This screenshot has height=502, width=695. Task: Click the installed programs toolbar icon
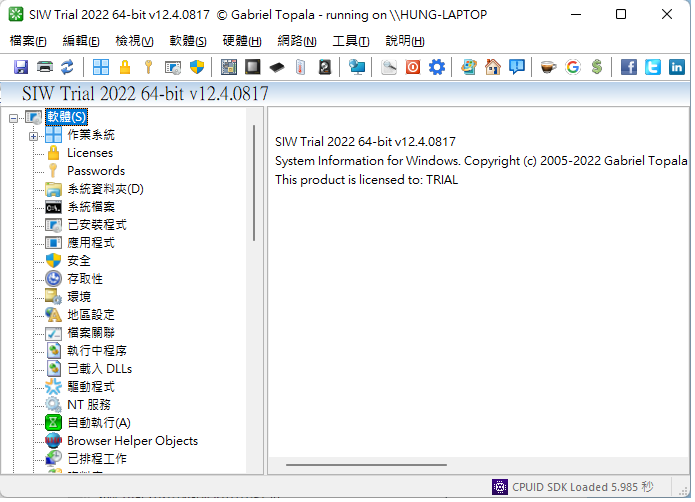(173, 67)
